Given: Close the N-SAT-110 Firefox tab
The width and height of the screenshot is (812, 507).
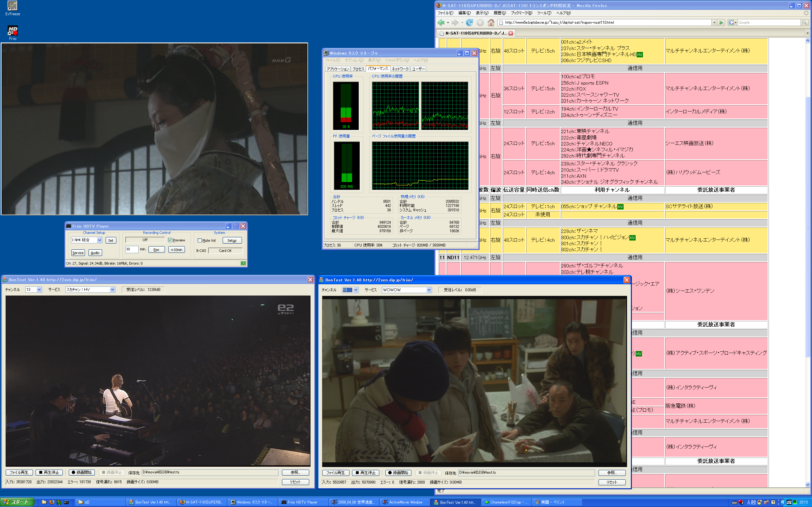Looking at the screenshot, I should (511, 33).
